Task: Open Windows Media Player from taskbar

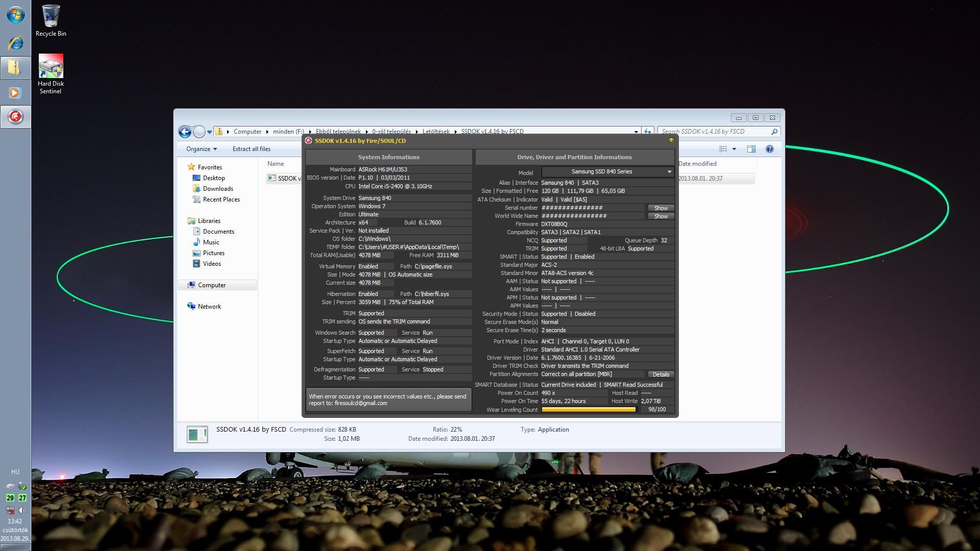Action: pos(15,93)
